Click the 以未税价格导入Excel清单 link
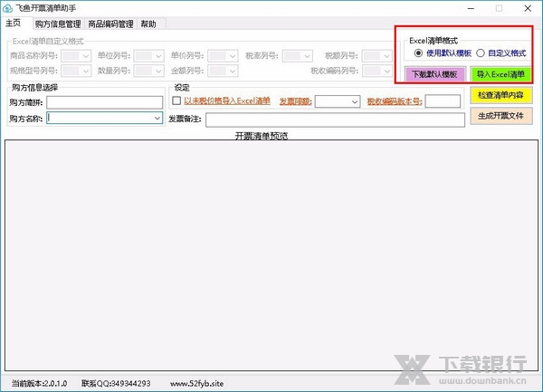 coord(227,100)
